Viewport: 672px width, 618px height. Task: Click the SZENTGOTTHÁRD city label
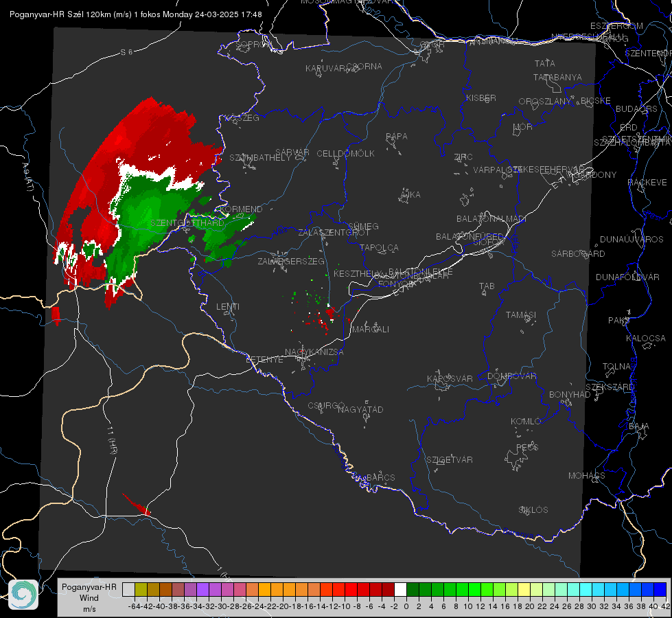pos(187,223)
